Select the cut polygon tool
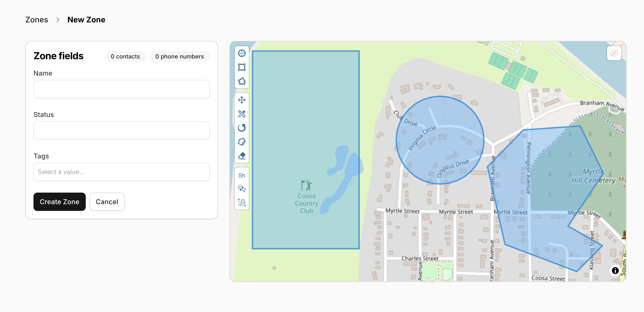This screenshot has height=312, width=644. (x=242, y=142)
